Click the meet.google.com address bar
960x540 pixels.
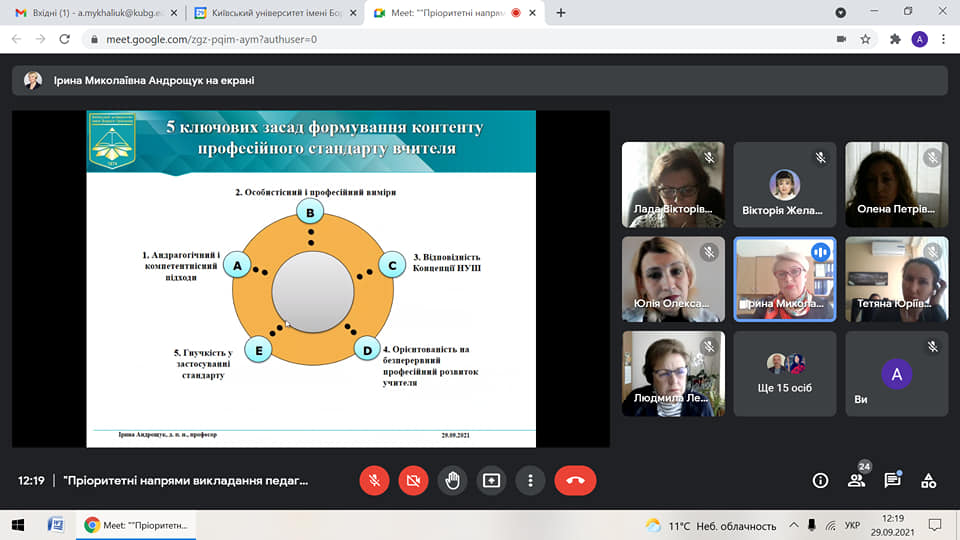click(x=400, y=39)
